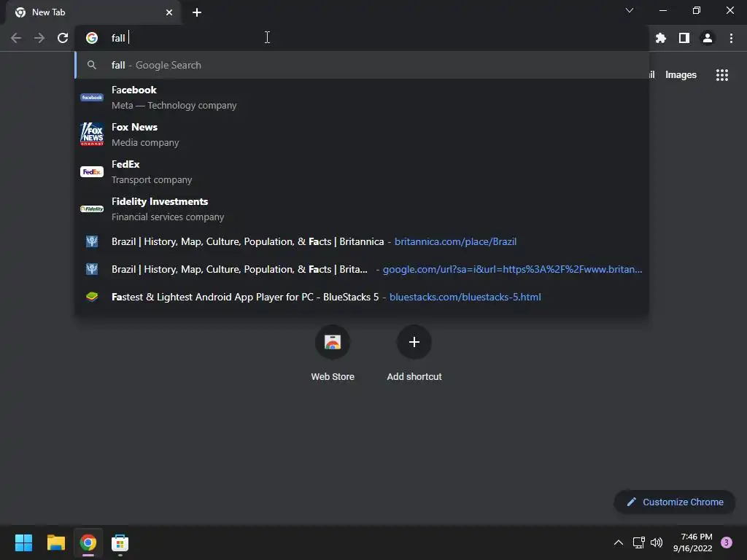
Task: Open the Chrome profile avatar icon
Action: pyautogui.click(x=708, y=38)
